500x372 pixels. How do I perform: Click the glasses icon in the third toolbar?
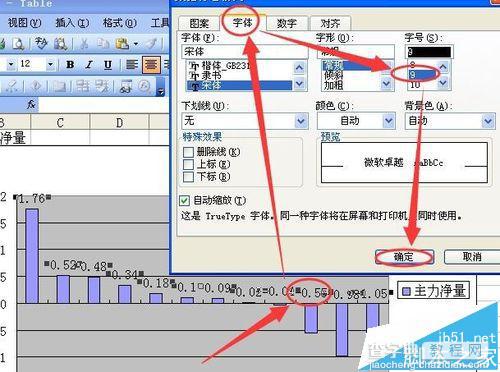[x=126, y=87]
